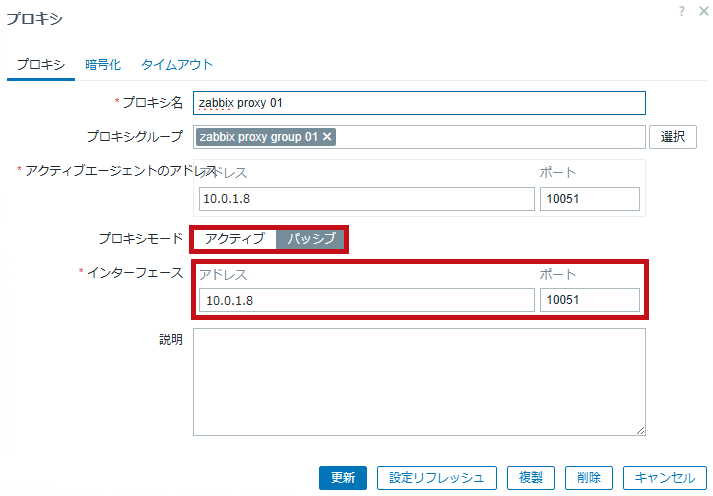Set proxy mode to パッシブ

click(x=311, y=238)
